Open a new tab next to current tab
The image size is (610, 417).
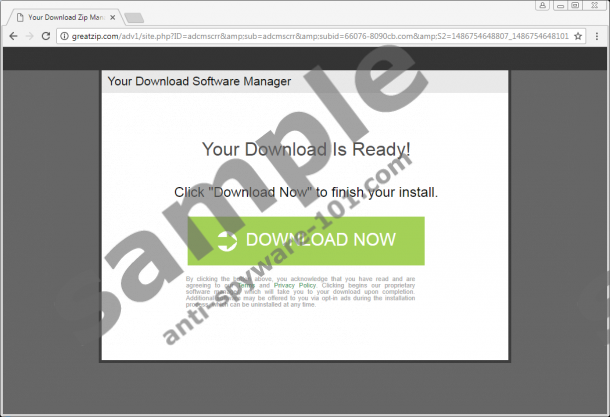134,18
